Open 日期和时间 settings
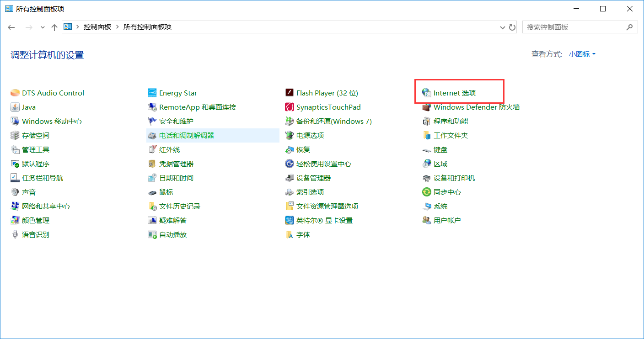 click(176, 178)
